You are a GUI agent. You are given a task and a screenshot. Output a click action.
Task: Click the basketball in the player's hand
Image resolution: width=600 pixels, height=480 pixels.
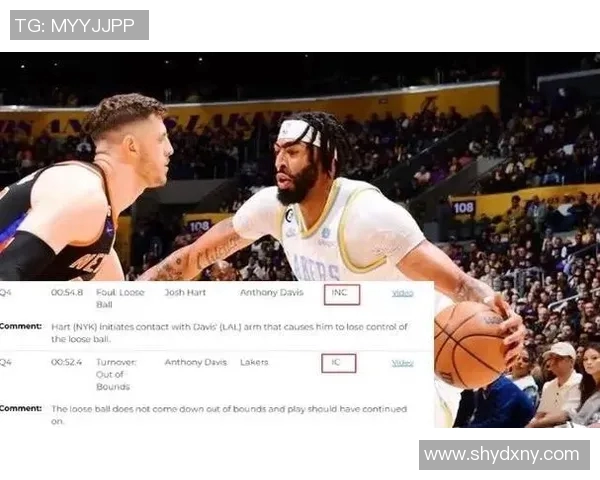472,344
